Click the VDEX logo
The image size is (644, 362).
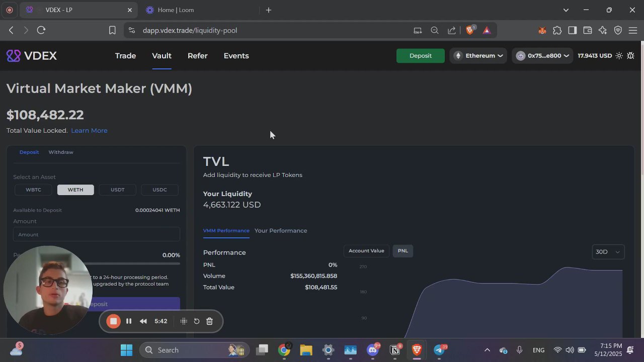pyautogui.click(x=32, y=56)
